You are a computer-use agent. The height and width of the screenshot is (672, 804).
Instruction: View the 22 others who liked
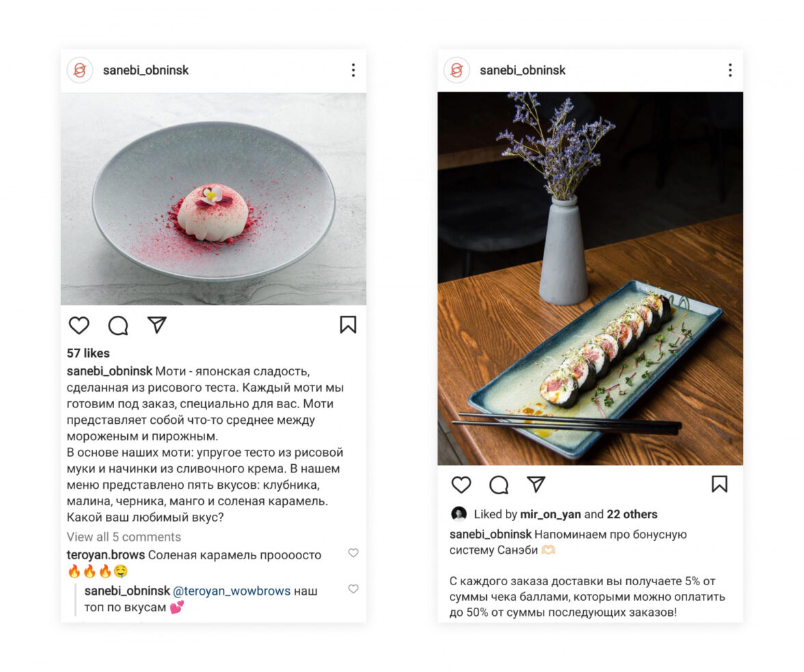tap(632, 514)
